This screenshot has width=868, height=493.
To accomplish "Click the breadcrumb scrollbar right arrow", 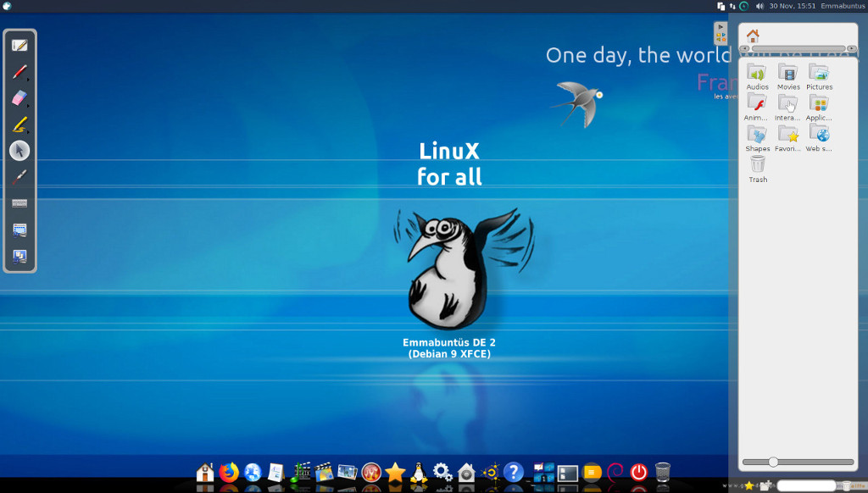I will (852, 48).
